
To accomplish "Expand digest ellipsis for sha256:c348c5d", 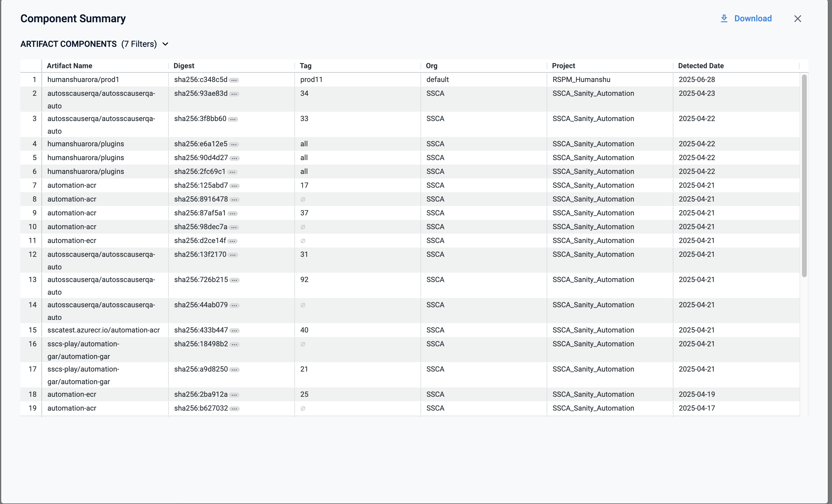I will tap(234, 80).
